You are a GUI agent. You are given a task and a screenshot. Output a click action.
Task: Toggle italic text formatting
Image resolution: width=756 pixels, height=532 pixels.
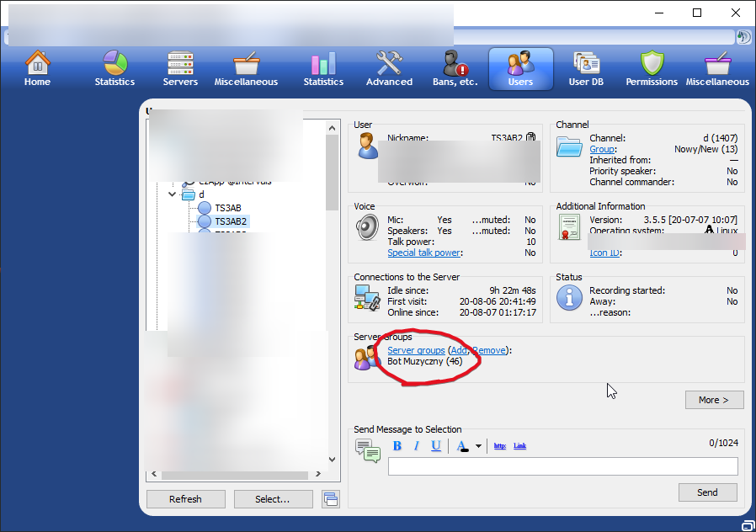pyautogui.click(x=416, y=446)
